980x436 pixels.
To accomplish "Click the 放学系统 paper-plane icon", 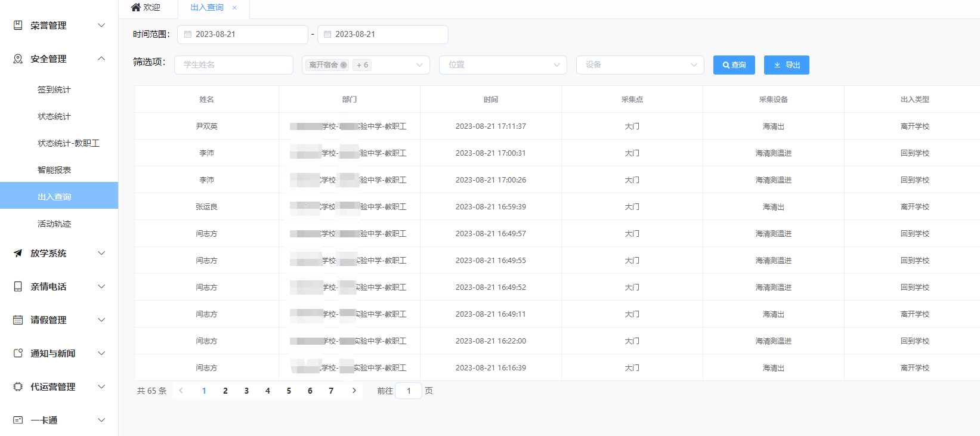I will (18, 253).
